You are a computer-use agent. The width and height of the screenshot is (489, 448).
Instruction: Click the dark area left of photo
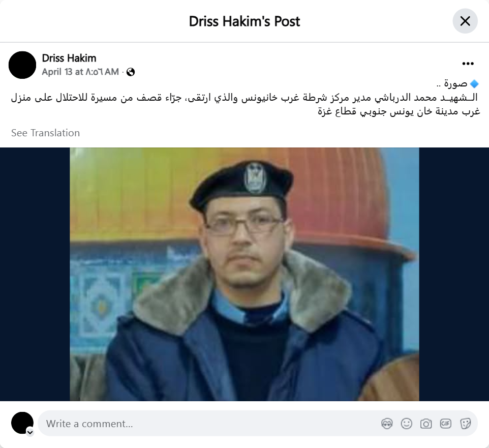pyautogui.click(x=35, y=274)
